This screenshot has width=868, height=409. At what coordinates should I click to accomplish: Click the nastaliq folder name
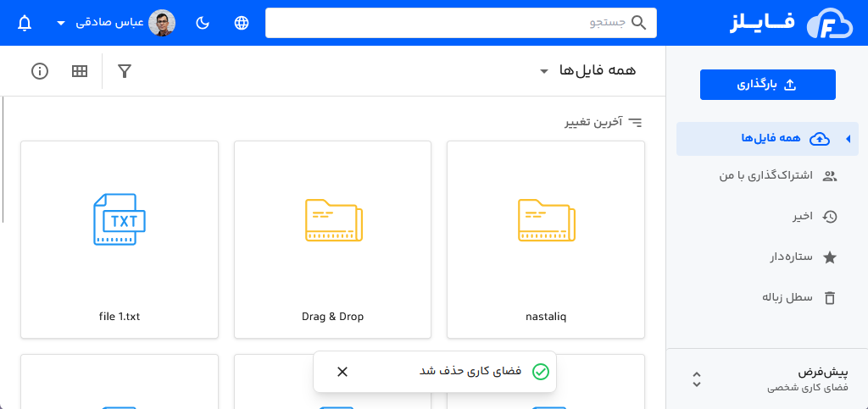pyautogui.click(x=546, y=317)
